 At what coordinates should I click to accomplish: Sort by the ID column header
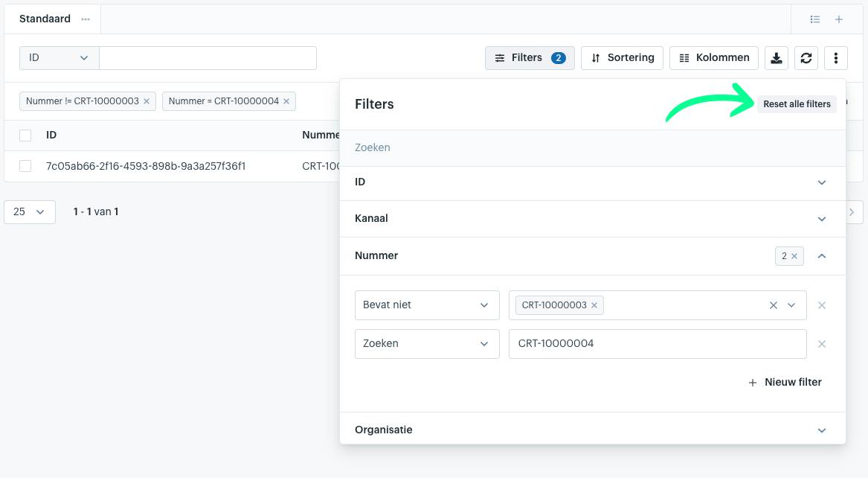pos(51,136)
